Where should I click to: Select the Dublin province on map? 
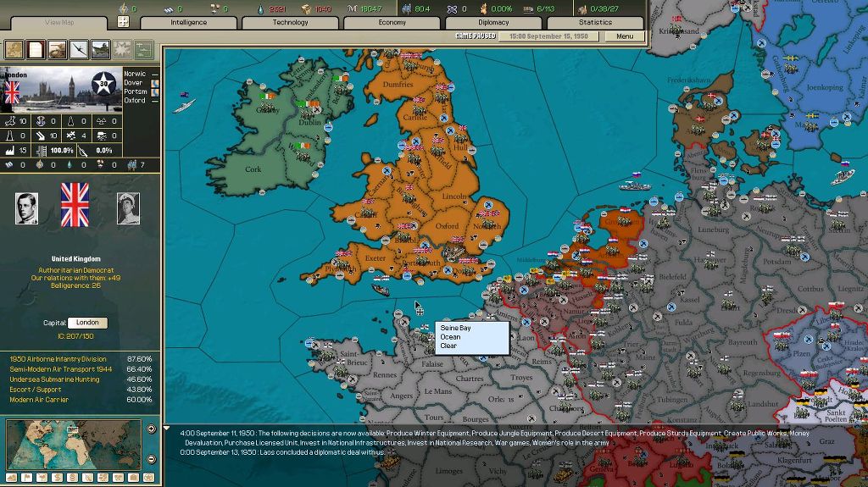pyautogui.click(x=310, y=122)
